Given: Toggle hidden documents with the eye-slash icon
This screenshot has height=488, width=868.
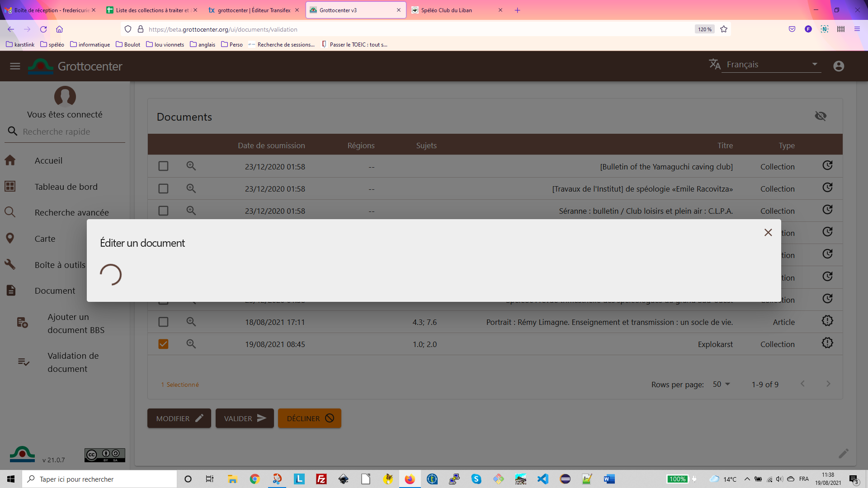Looking at the screenshot, I should (821, 116).
